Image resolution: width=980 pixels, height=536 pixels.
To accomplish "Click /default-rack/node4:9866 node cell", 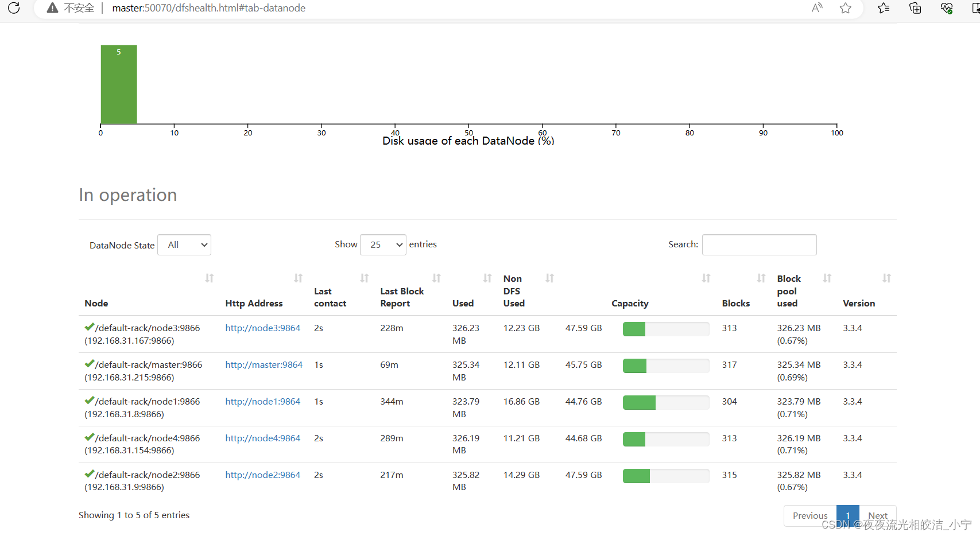I will 142,444.
